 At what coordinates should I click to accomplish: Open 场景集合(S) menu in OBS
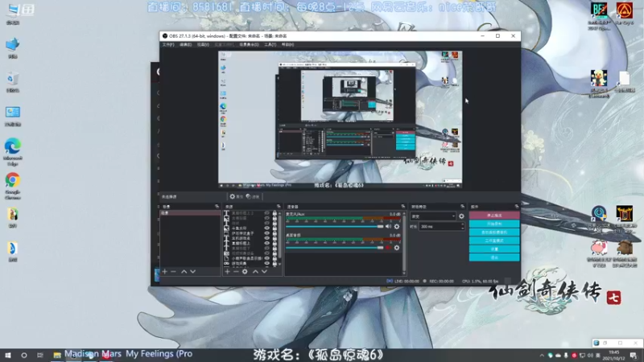click(249, 44)
